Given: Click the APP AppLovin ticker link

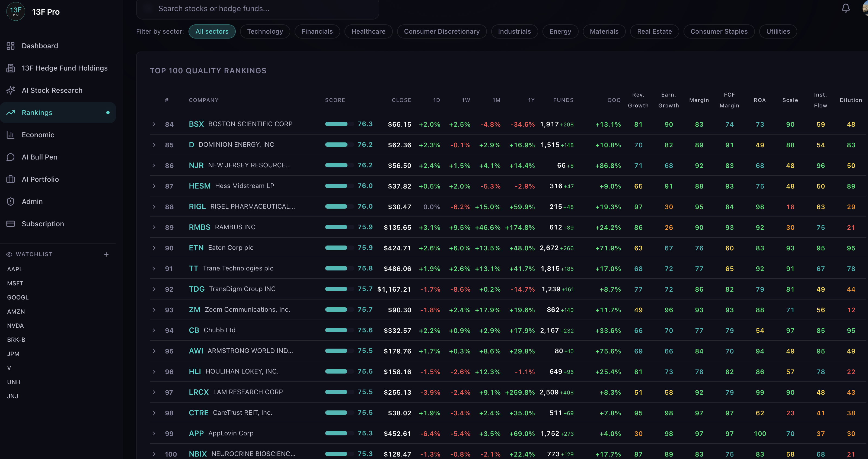Looking at the screenshot, I should click(196, 433).
